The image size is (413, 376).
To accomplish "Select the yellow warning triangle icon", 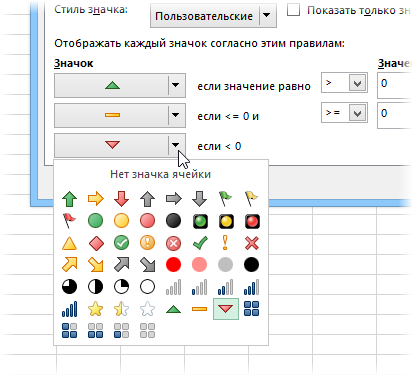I will point(70,243).
